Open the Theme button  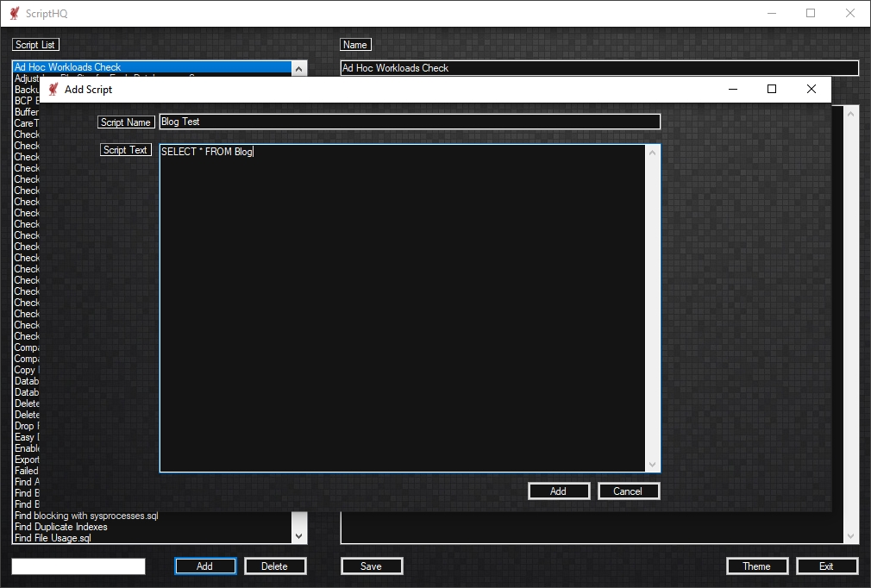(x=756, y=566)
